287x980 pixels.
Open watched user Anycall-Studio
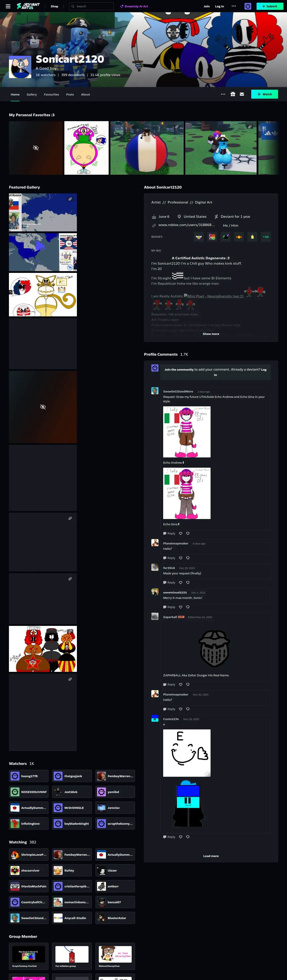click(x=72, y=918)
